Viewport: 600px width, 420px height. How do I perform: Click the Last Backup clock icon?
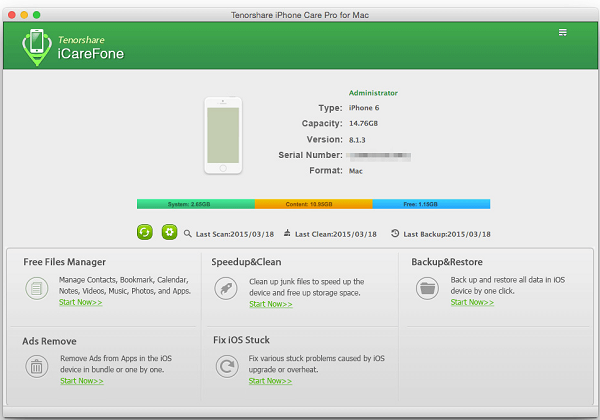click(x=395, y=233)
